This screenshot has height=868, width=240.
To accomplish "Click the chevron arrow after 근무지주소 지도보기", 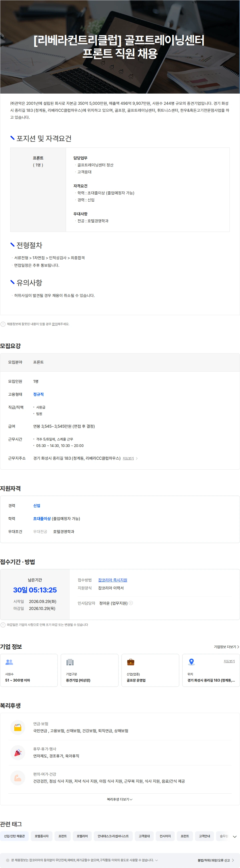I will click(137, 458).
